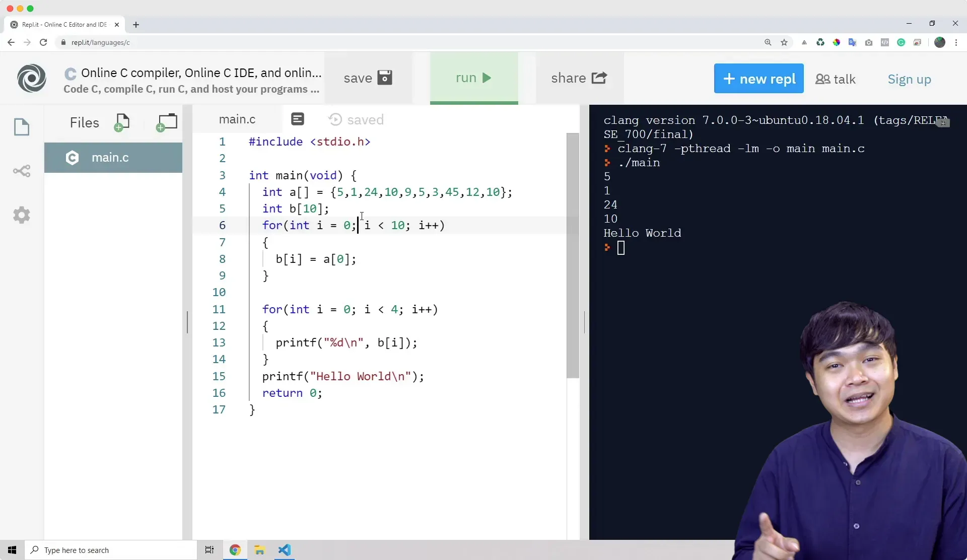The width and height of the screenshot is (967, 560).
Task: Run the C program
Action: [473, 78]
